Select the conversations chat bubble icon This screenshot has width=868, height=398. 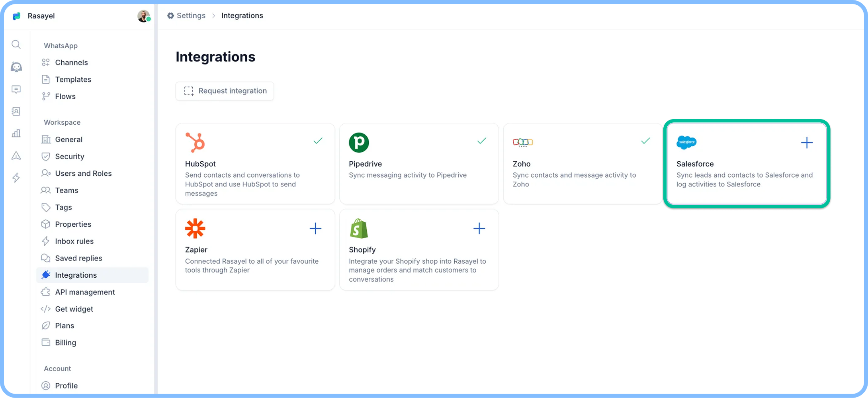[x=16, y=89]
